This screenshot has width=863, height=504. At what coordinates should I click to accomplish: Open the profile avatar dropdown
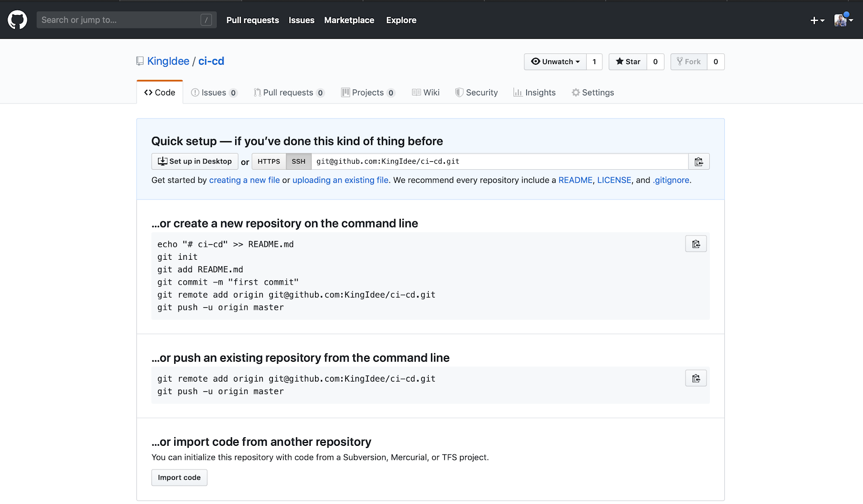pos(843,20)
